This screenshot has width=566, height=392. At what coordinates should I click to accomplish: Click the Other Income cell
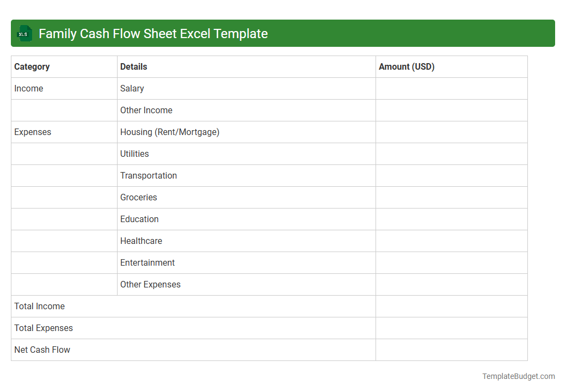click(x=146, y=110)
